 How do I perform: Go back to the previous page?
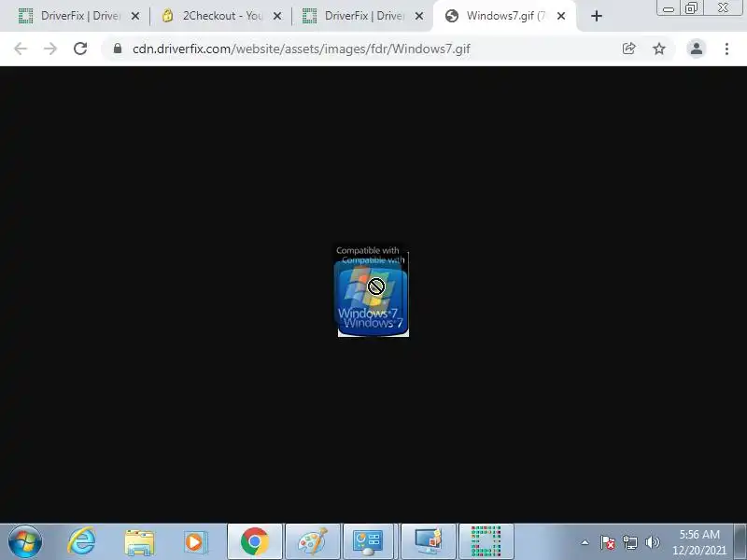(x=21, y=49)
